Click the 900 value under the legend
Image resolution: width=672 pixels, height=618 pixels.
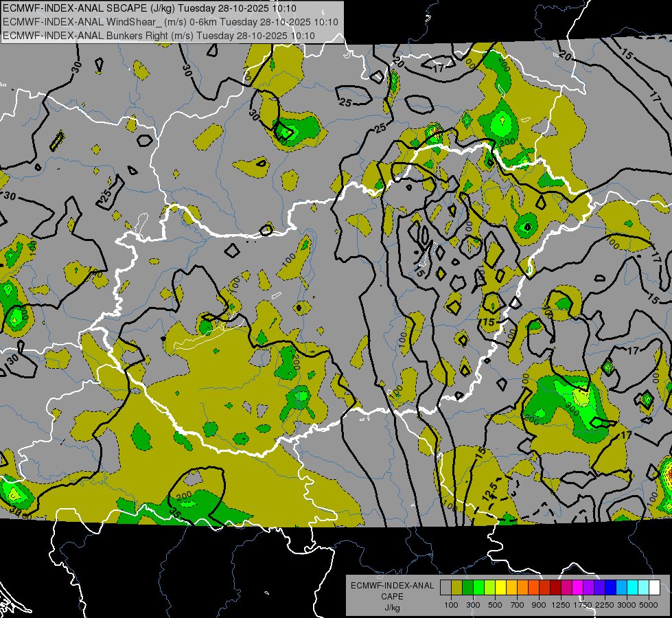pyautogui.click(x=539, y=605)
